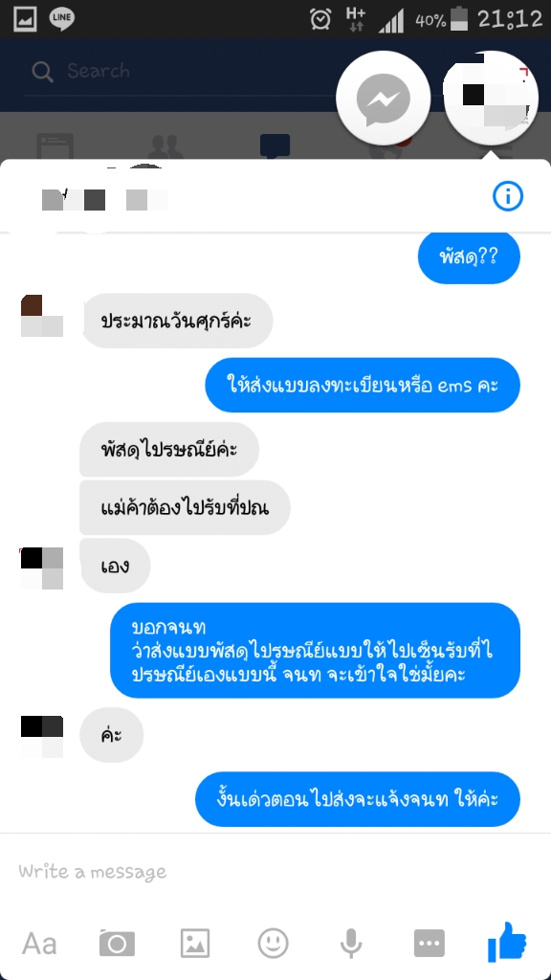The image size is (551, 980).
Task: Open the conversation info icon
Action: pos(507,197)
